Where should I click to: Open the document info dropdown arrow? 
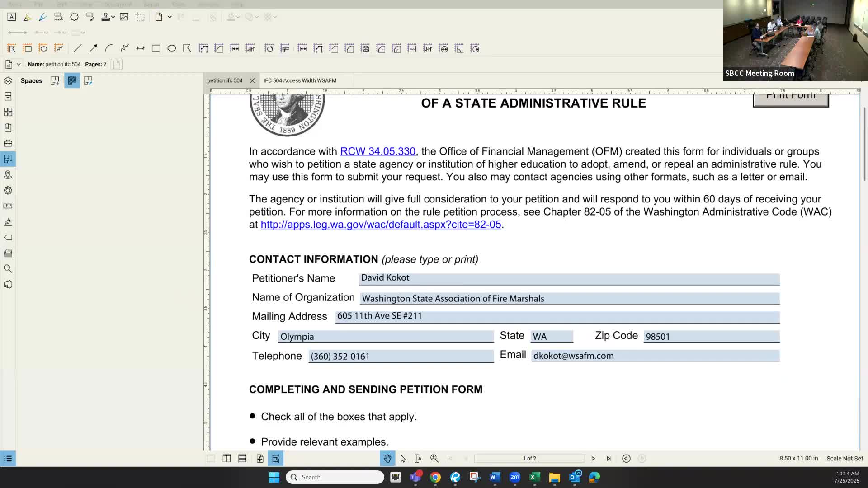pos(19,64)
